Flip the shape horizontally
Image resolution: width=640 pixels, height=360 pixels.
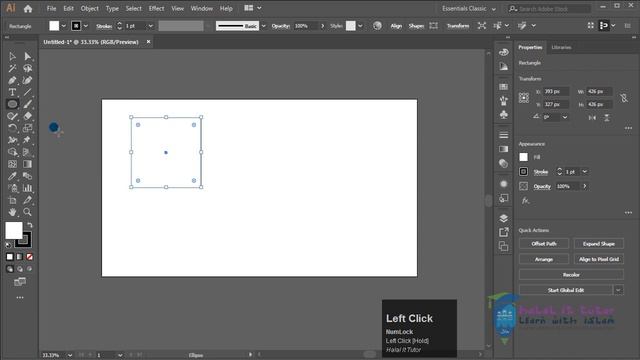point(592,118)
